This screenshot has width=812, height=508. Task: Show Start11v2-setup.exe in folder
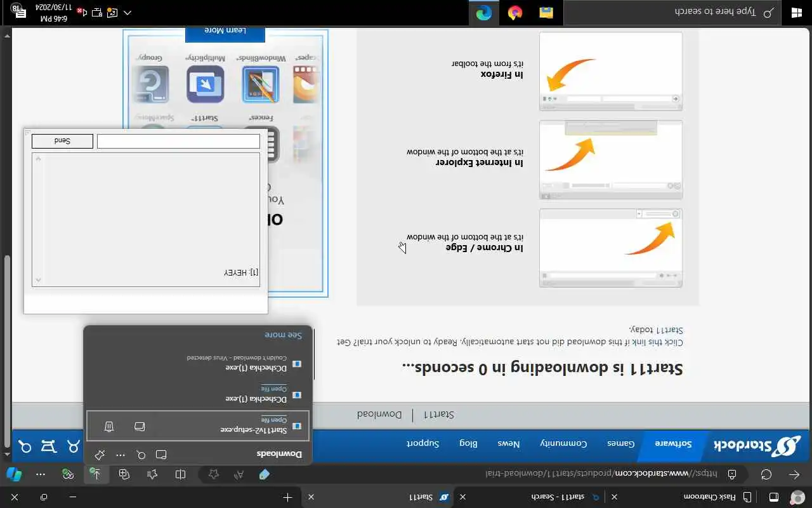tap(140, 426)
